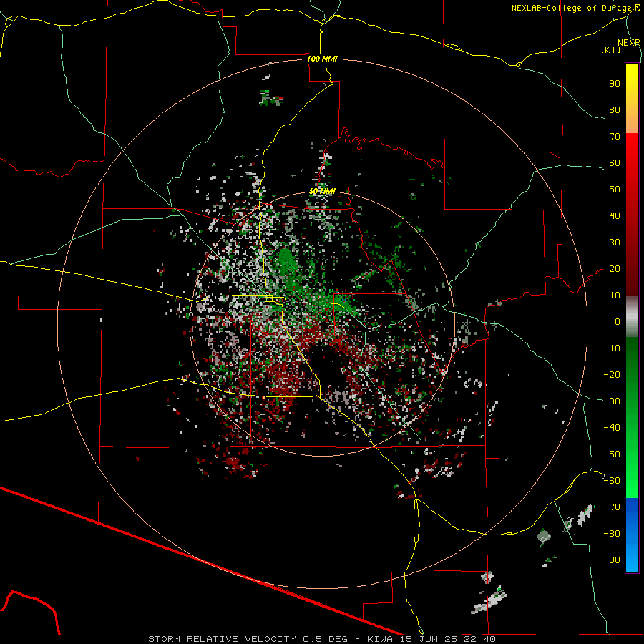
Task: Click the -30 value on the velocity scale
Action: tap(612, 401)
